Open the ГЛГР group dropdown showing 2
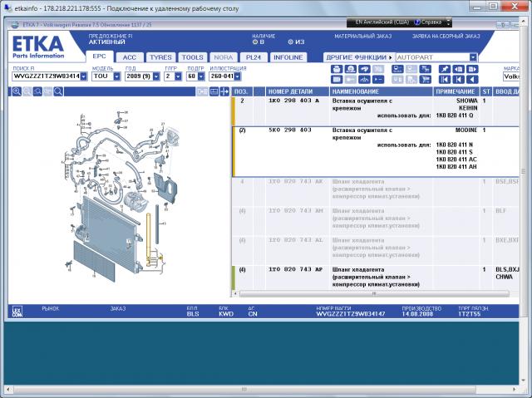This screenshot has width=532, height=398. pyautogui.click(x=178, y=76)
